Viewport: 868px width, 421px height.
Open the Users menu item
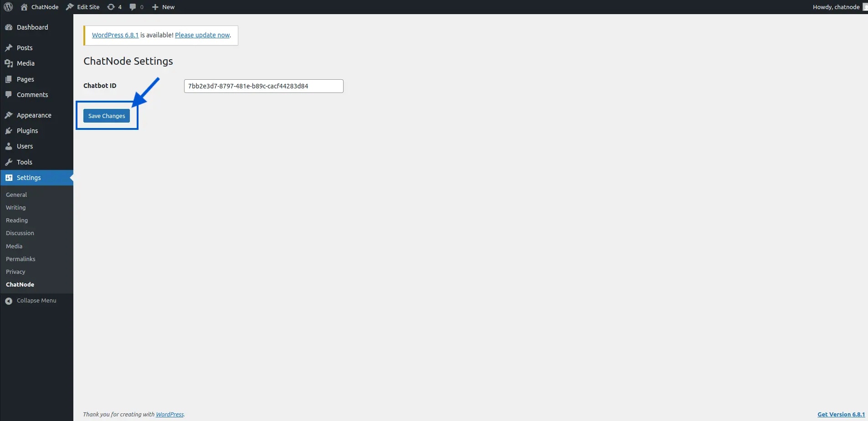[36, 146]
